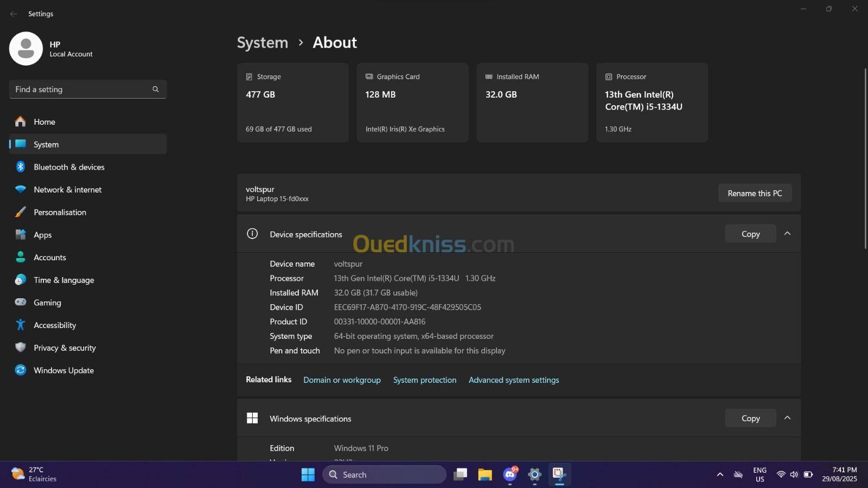Viewport: 868px width, 488px height.
Task: Launch File Explorer from the taskbar
Action: [485, 475]
